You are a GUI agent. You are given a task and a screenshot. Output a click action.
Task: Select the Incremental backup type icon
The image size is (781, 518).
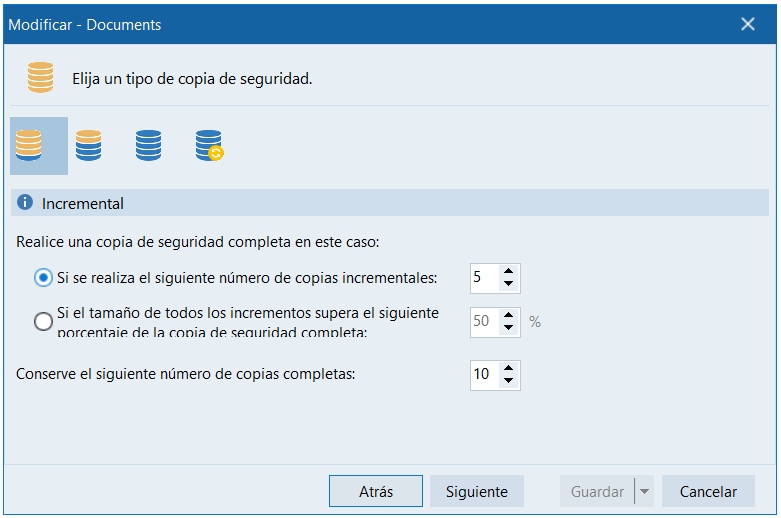point(30,146)
